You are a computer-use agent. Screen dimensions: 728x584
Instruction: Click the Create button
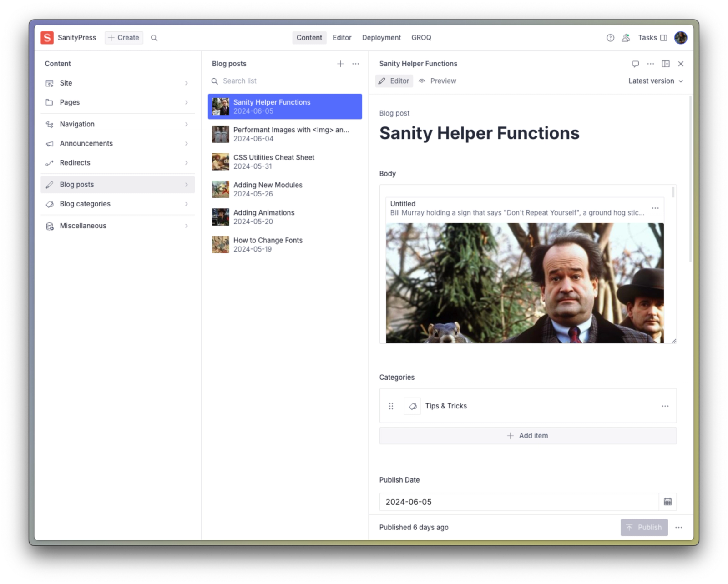pyautogui.click(x=124, y=38)
